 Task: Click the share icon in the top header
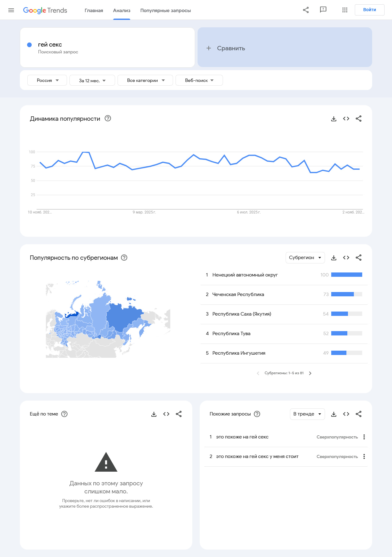(306, 10)
